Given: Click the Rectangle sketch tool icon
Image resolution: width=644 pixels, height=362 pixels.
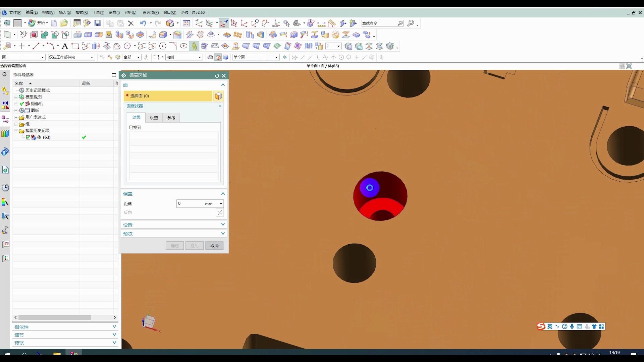Looking at the screenshot, I should pyautogui.click(x=75, y=46).
